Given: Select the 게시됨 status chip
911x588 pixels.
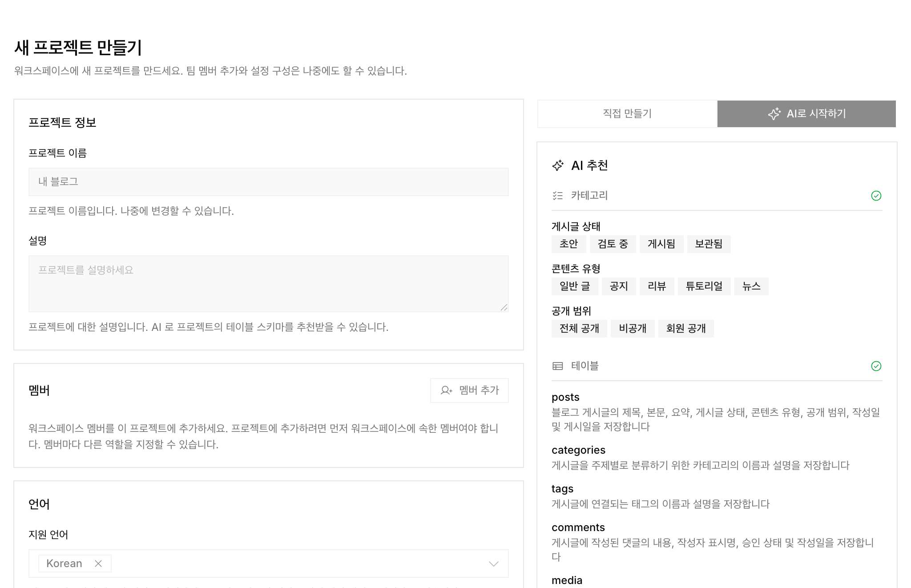Looking at the screenshot, I should [x=661, y=244].
